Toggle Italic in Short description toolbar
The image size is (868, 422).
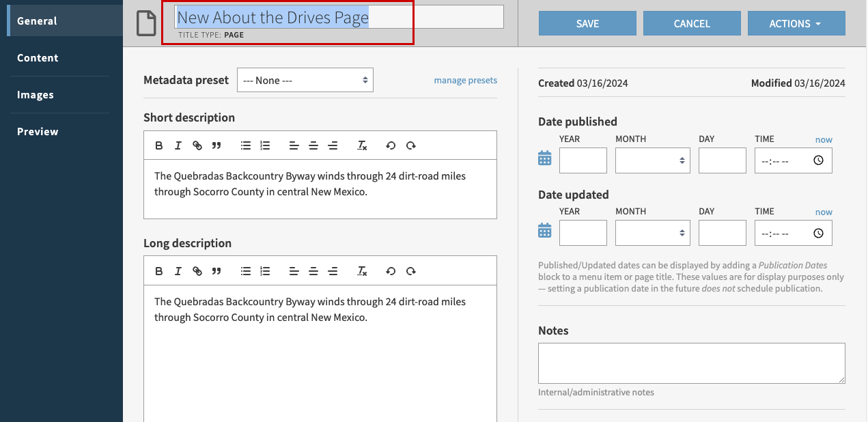click(178, 145)
